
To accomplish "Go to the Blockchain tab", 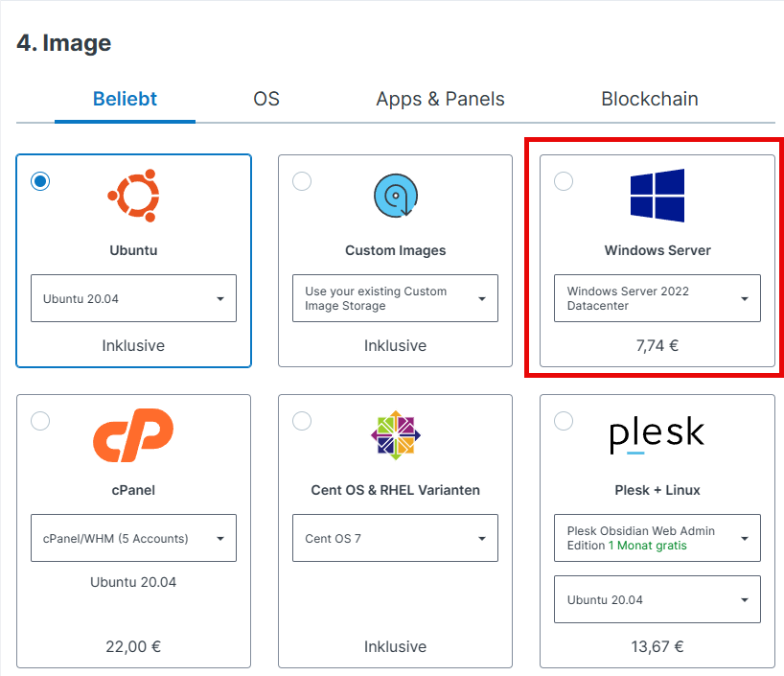I will point(649,99).
